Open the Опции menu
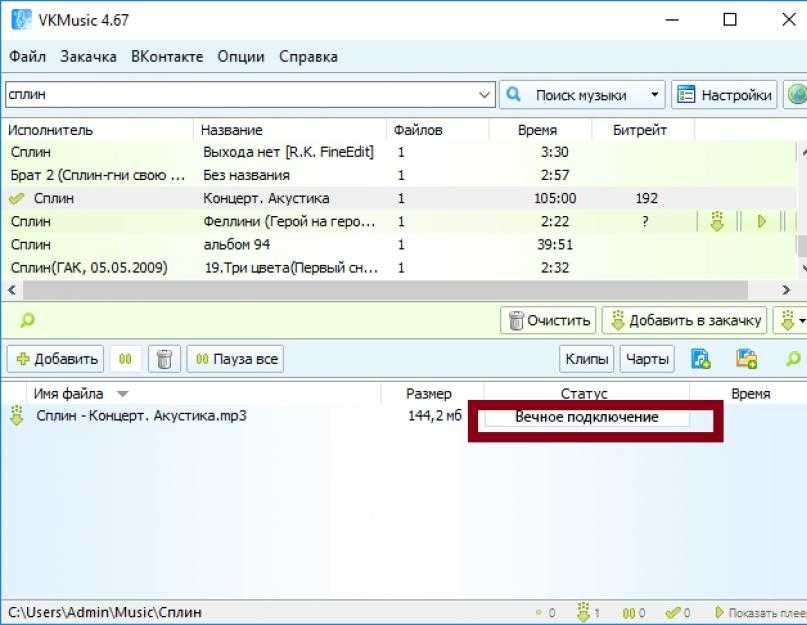The width and height of the screenshot is (807, 625). 241,57
